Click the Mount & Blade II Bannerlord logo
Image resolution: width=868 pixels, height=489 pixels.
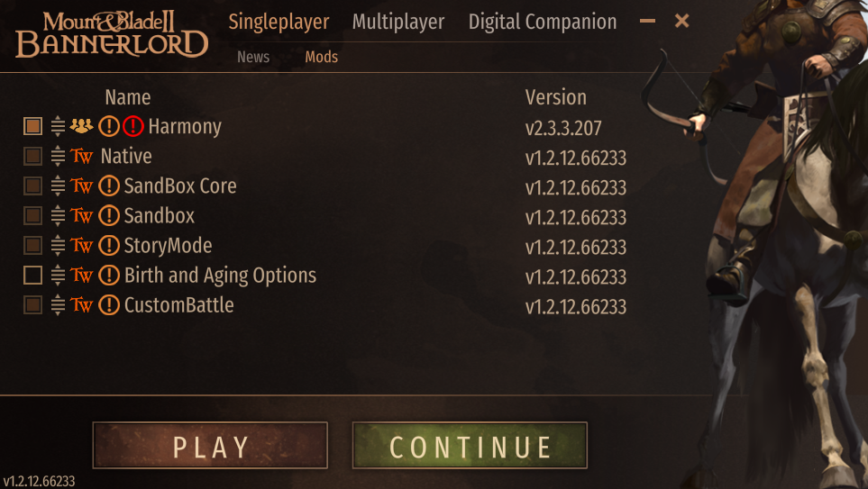point(112,35)
